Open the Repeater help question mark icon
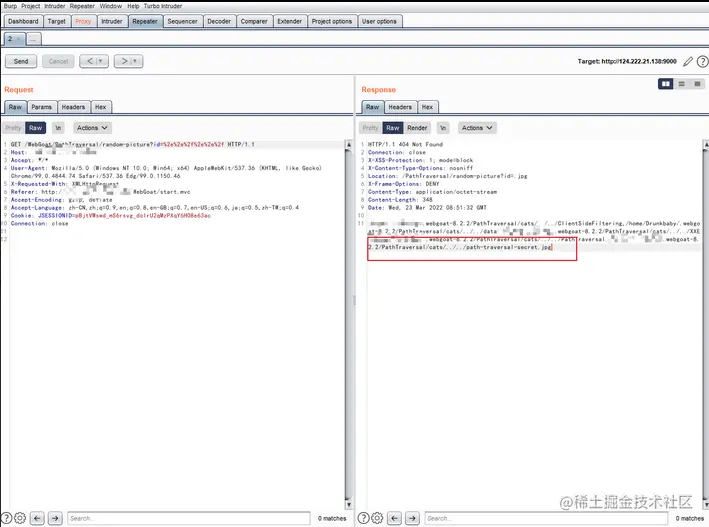 [702, 62]
